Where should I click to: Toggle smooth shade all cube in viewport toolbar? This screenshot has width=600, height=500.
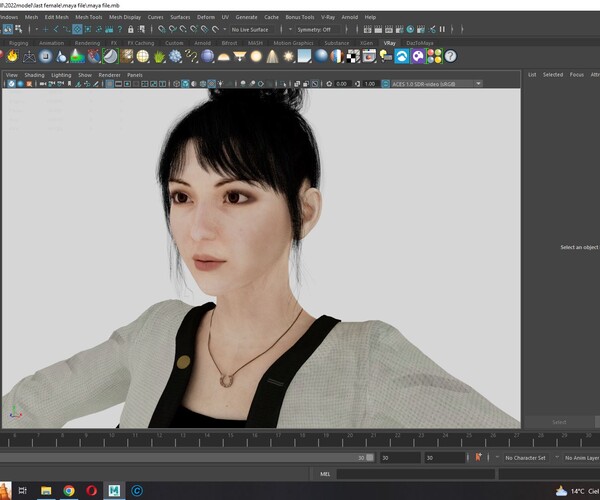point(185,84)
